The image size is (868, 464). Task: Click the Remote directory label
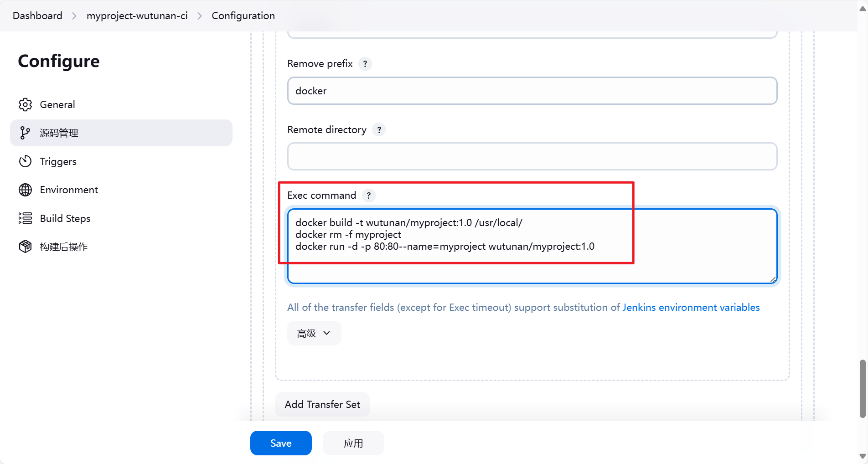[327, 130]
